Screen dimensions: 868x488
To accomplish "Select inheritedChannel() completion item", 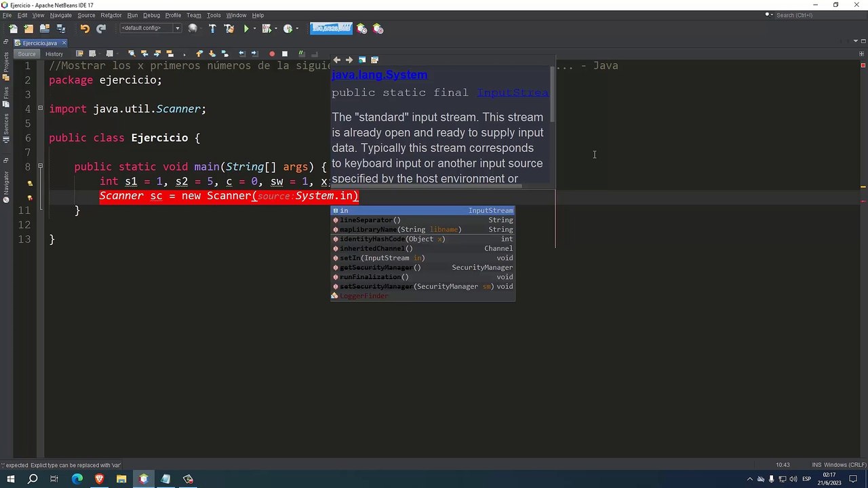I will pos(422,249).
